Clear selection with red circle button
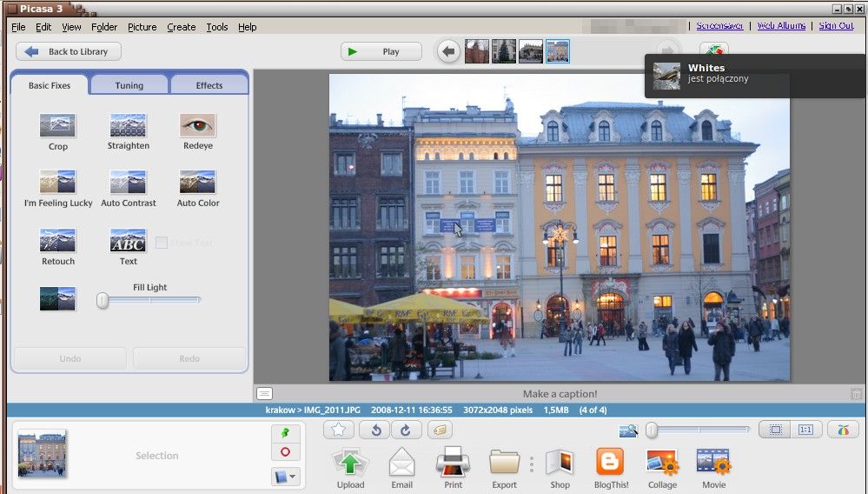 pyautogui.click(x=286, y=452)
